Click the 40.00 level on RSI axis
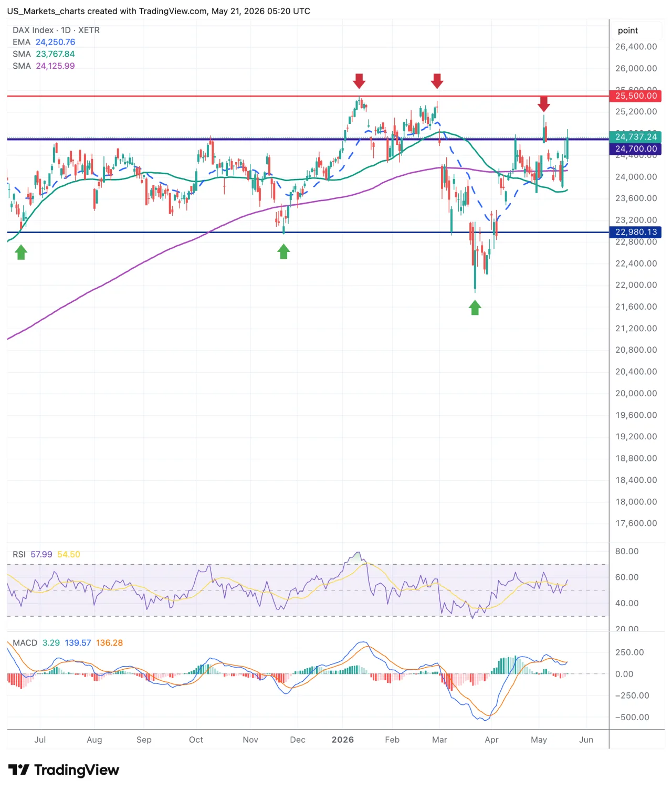This screenshot has width=672, height=791. (x=627, y=603)
